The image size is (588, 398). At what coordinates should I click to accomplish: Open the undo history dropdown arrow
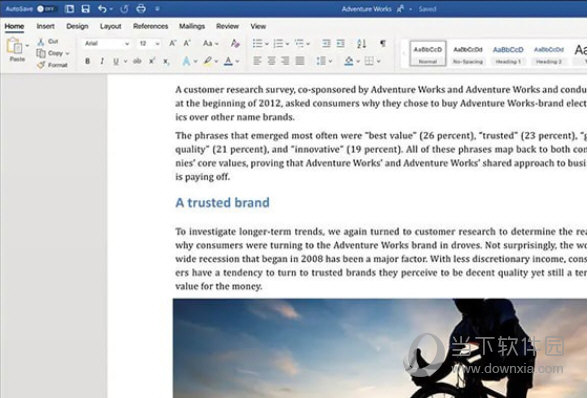tap(111, 9)
